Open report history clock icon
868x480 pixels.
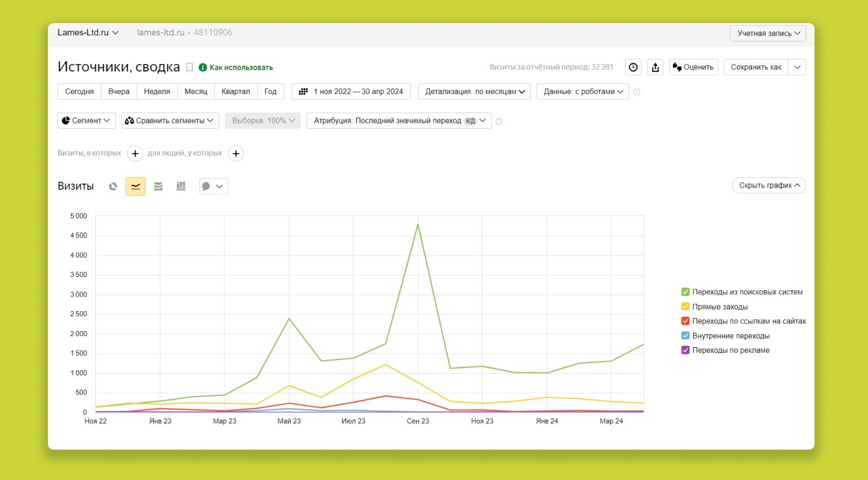pos(633,68)
